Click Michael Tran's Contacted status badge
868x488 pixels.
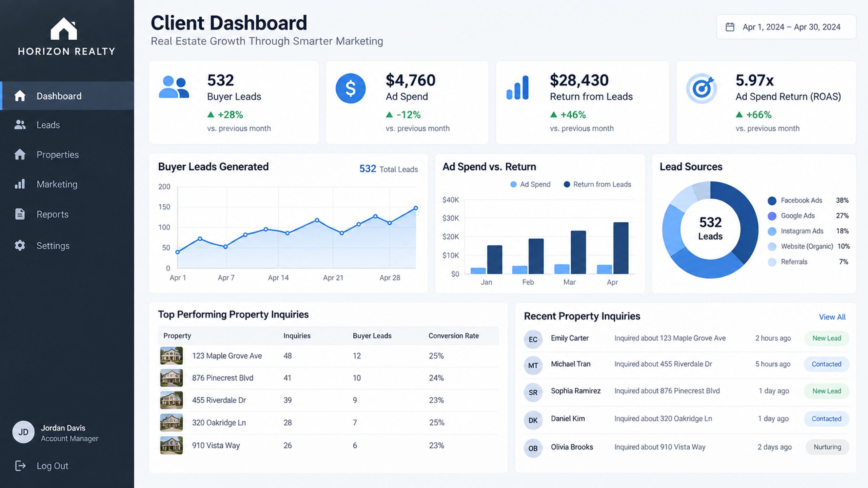(x=826, y=364)
